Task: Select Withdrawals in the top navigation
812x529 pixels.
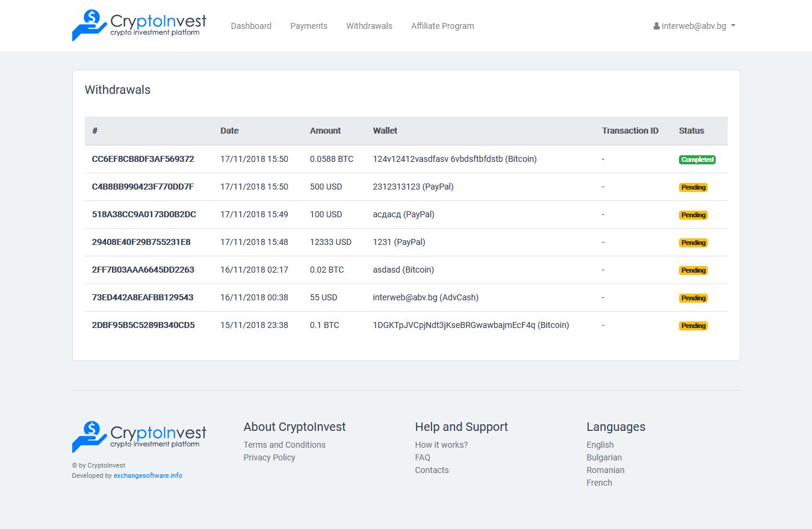Action: (x=369, y=26)
